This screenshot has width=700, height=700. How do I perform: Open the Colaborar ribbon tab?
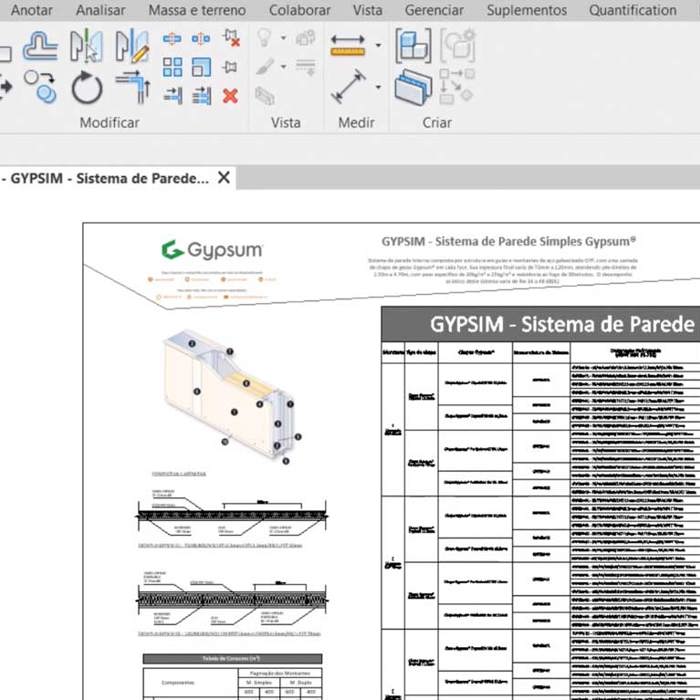pyautogui.click(x=300, y=10)
